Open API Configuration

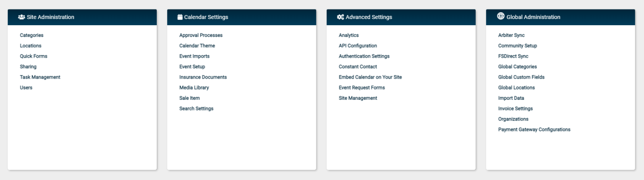358,46
